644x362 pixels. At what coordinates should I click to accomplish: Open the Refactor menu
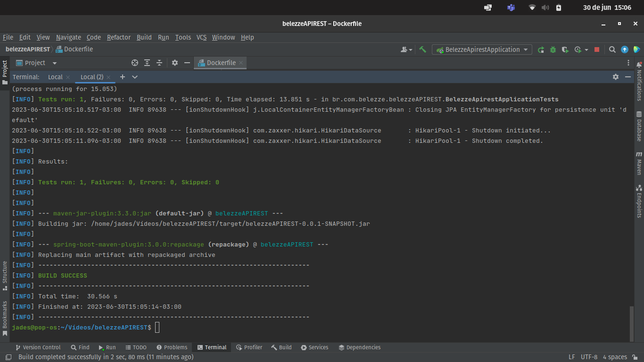pos(119,37)
